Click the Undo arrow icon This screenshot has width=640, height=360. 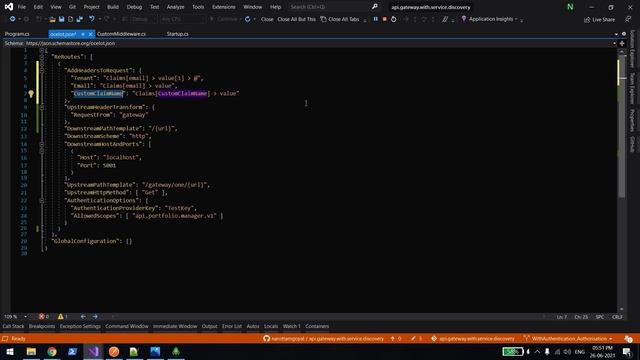[x=92, y=19]
